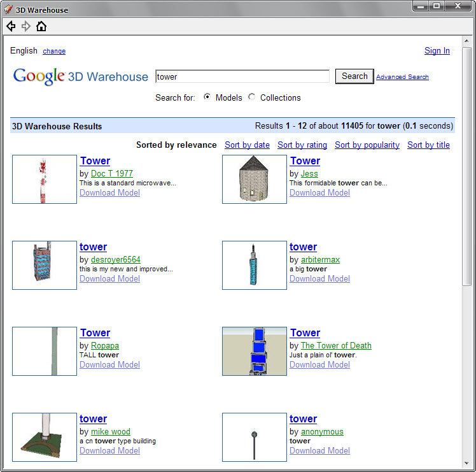
Task: Open the tower thumbnail by desroyer6564
Action: (45, 266)
